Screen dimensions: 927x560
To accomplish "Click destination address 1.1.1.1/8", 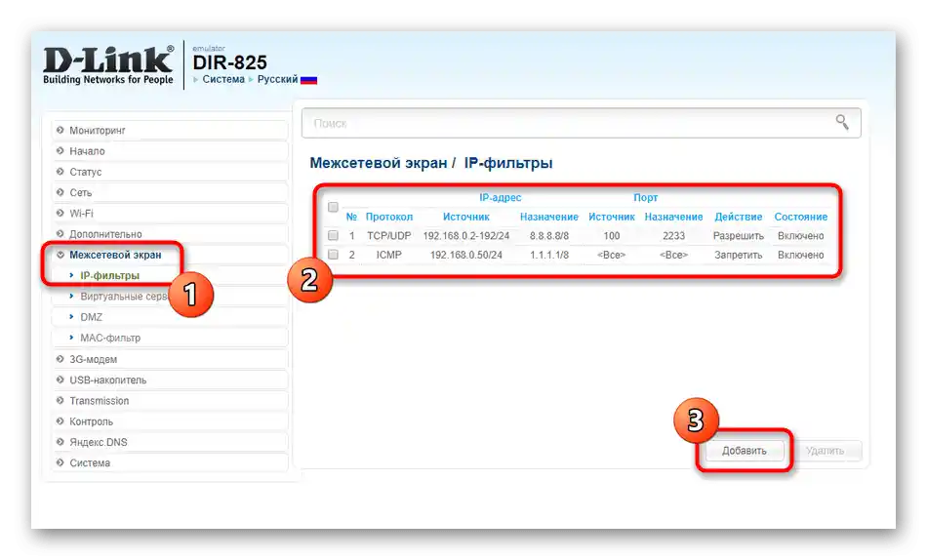I will (549, 255).
